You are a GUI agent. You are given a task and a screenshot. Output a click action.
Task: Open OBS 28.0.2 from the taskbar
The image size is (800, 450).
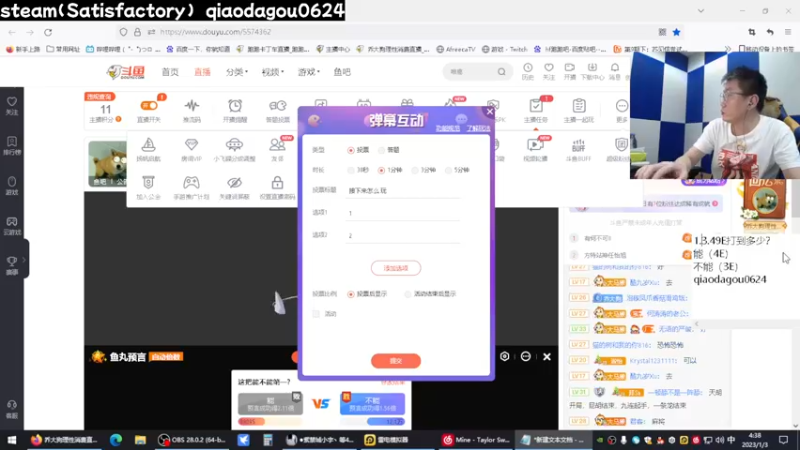click(x=192, y=440)
